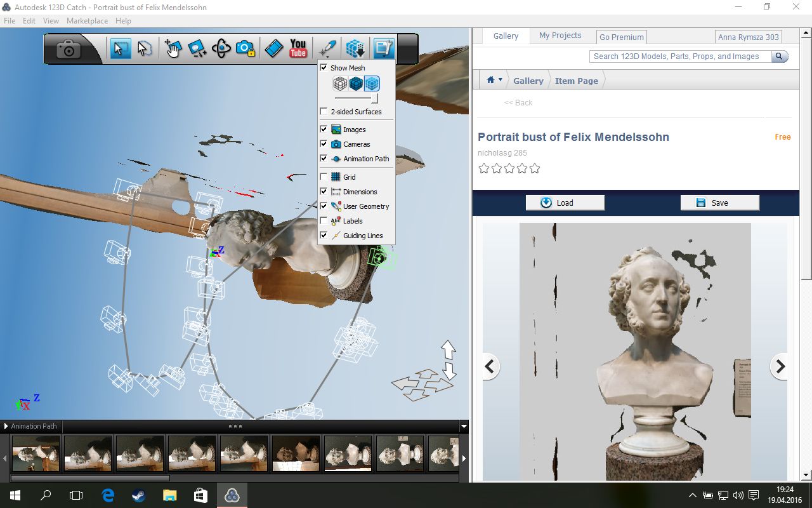Screen dimensions: 812x508
Task: Toggle the Cameras checkbox
Action: 324,144
